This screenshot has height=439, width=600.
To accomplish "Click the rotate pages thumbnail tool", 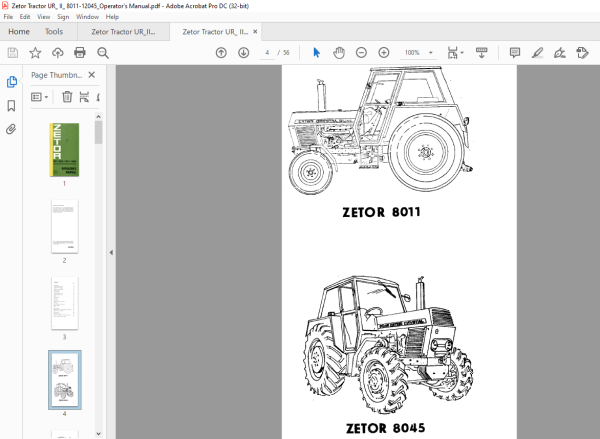I will coord(84,97).
